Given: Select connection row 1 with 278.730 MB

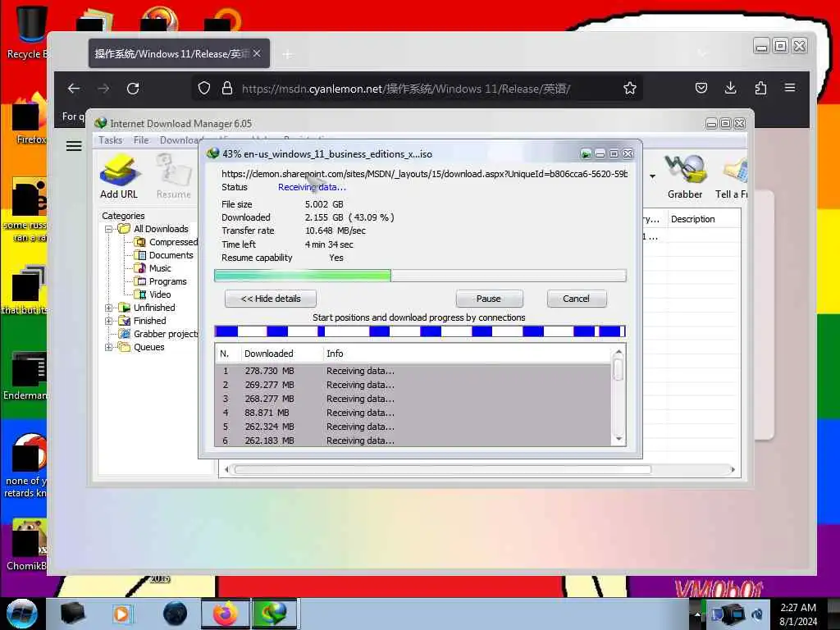Looking at the screenshot, I should point(413,372).
